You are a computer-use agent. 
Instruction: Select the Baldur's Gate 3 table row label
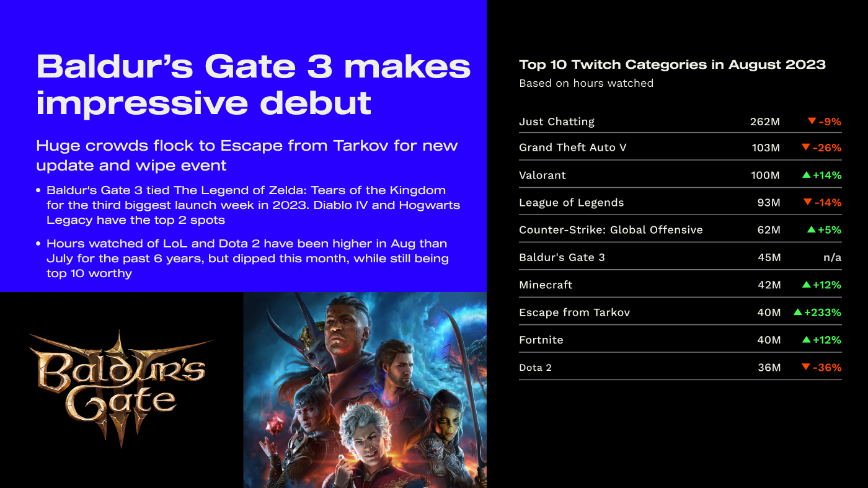point(562,257)
